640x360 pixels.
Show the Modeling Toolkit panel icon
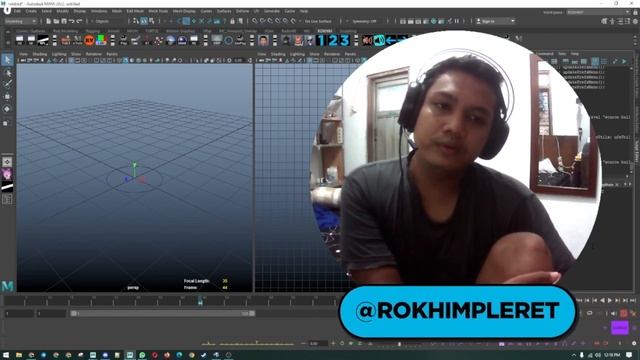604,21
